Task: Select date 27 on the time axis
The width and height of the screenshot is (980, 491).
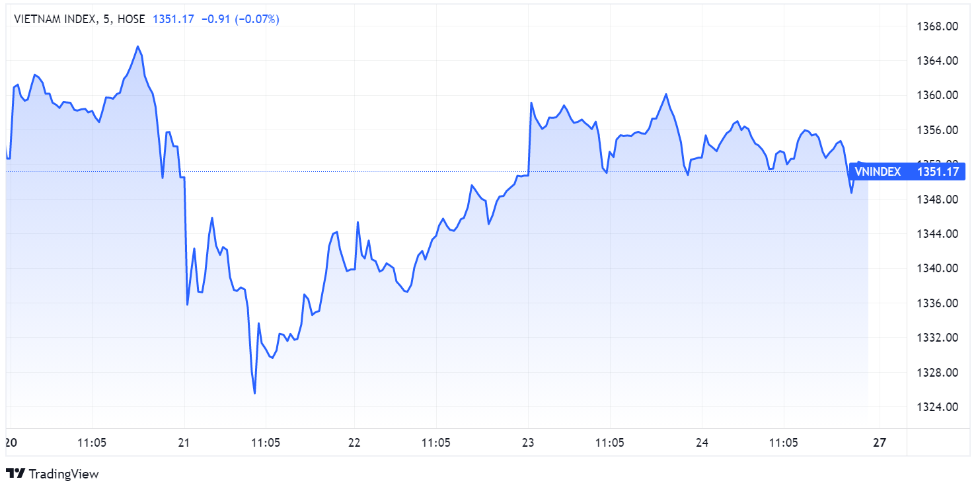Action: pyautogui.click(x=880, y=443)
